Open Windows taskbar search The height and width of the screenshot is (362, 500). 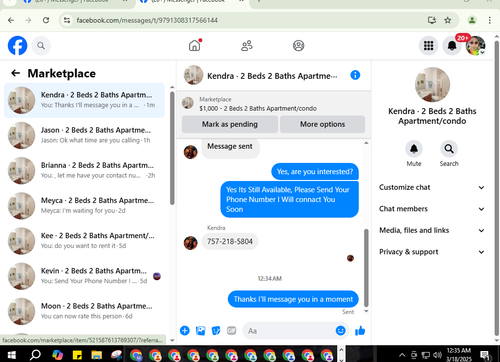[x=35, y=355]
